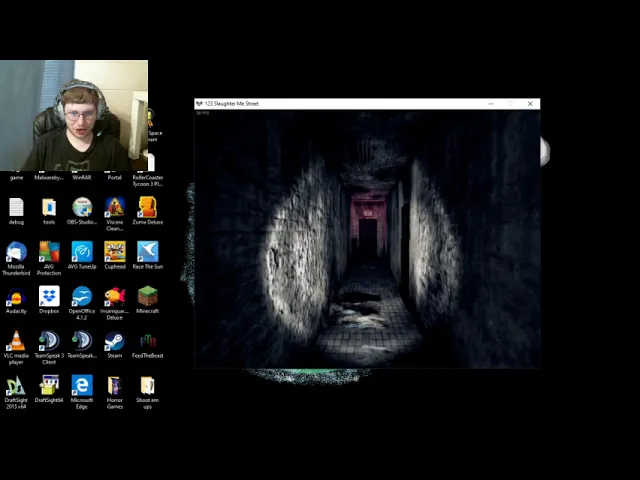Select the TeamSpeak 3 Client shortcut
Viewport: 640px width, 480px height.
click(49, 341)
